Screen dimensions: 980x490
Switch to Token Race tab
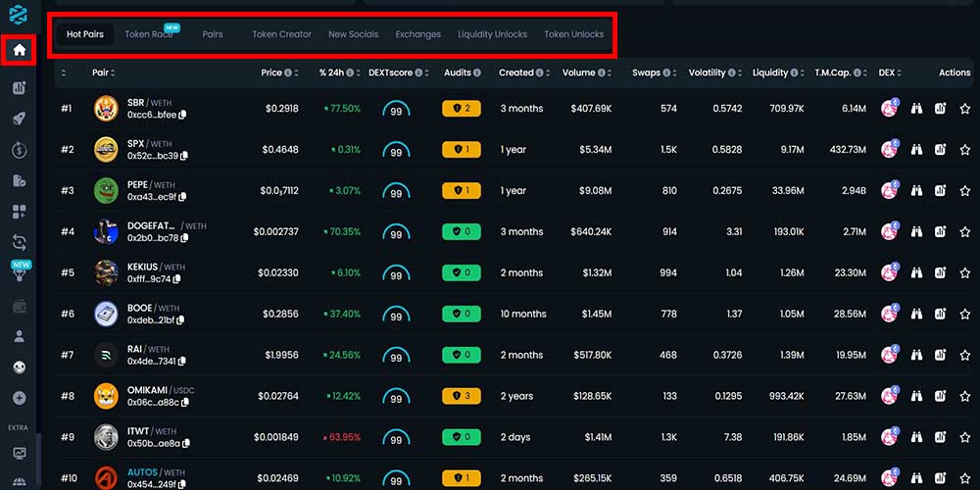149,34
